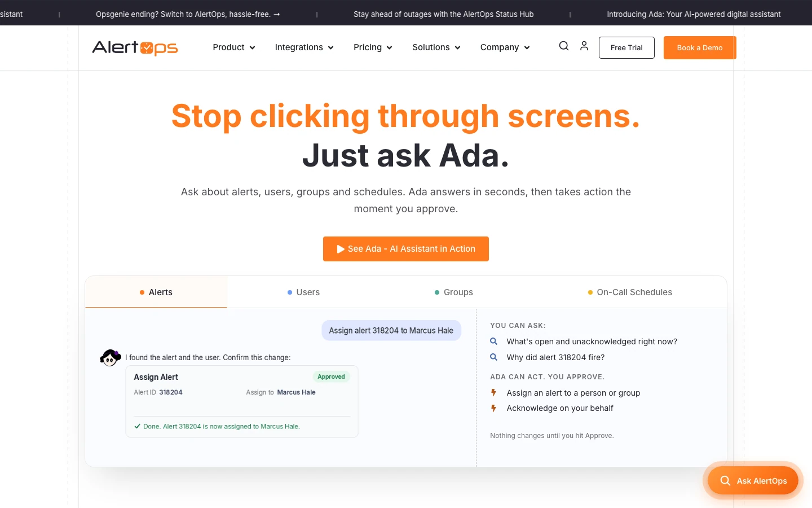Click "Nothing changes until you hit Approve." note

tap(551, 436)
